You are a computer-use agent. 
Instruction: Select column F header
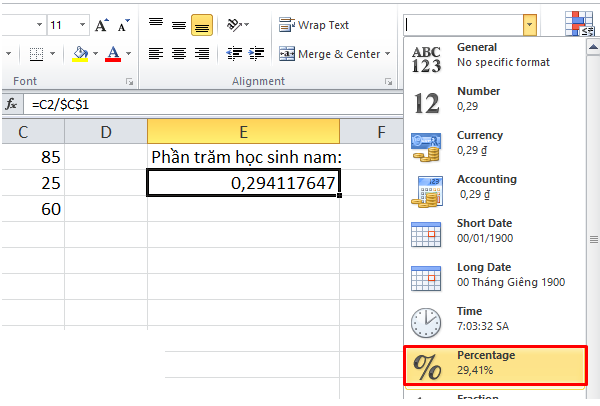[x=371, y=132]
